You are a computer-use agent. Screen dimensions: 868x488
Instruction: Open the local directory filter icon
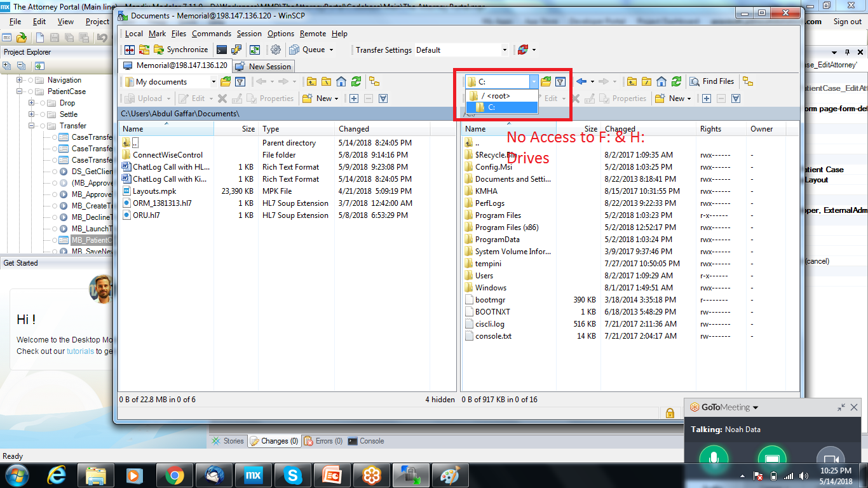pyautogui.click(x=240, y=81)
